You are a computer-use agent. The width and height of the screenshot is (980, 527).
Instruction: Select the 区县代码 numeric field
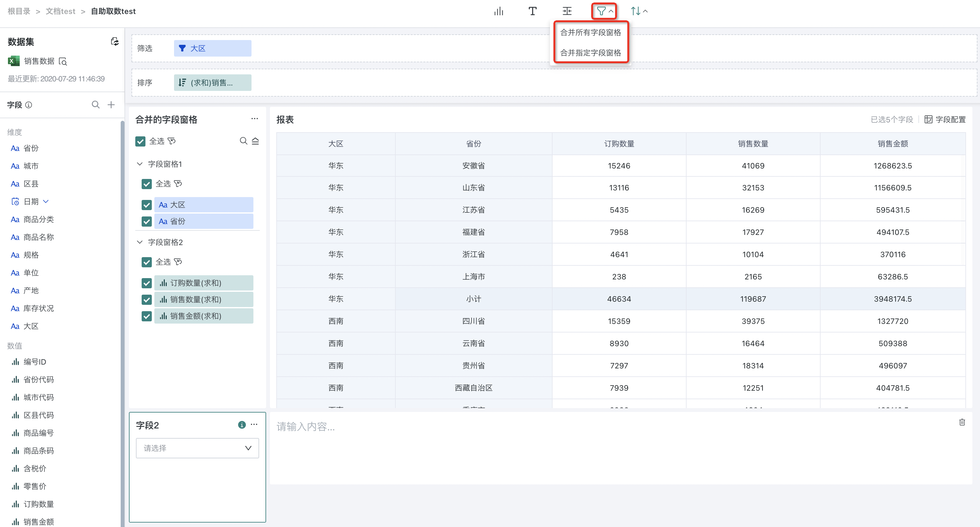(x=38, y=415)
